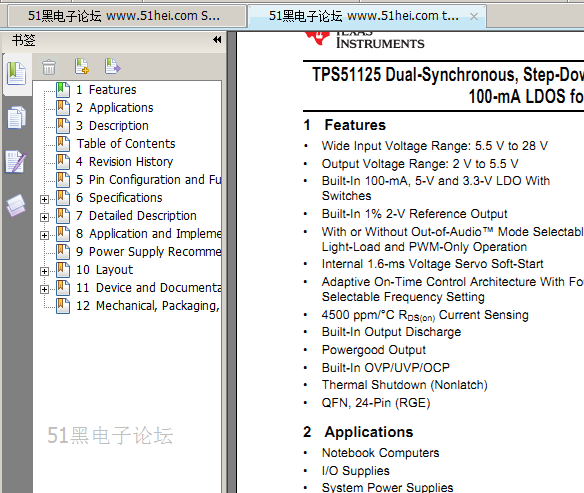Expand the 7 Detailed Description bookmark
This screenshot has width=584, height=493.
44,217
